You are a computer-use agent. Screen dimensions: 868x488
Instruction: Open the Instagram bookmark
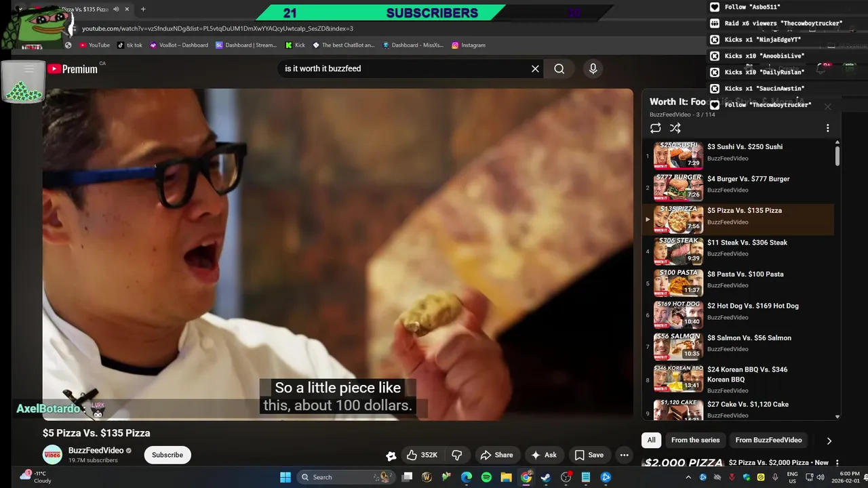tap(468, 45)
